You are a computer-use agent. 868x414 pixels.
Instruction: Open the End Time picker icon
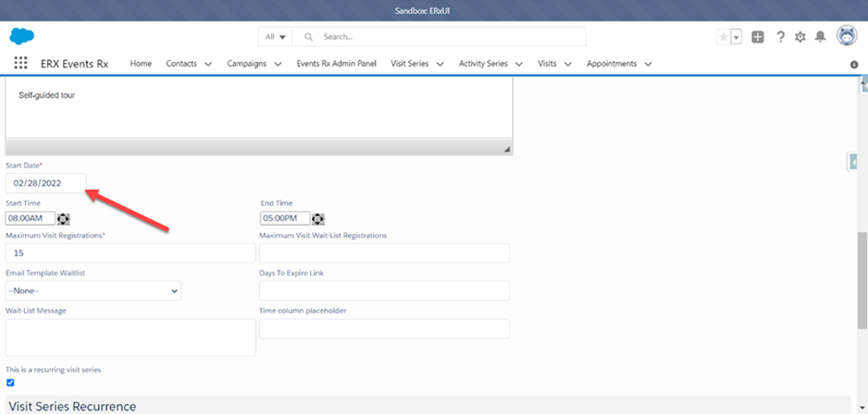318,219
